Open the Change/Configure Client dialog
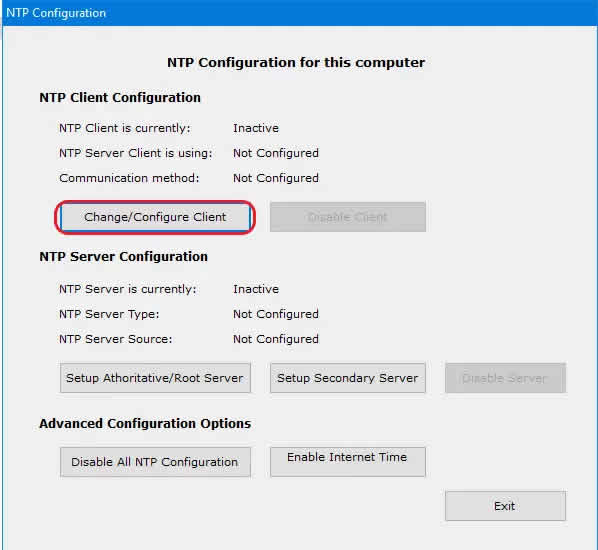 (155, 217)
